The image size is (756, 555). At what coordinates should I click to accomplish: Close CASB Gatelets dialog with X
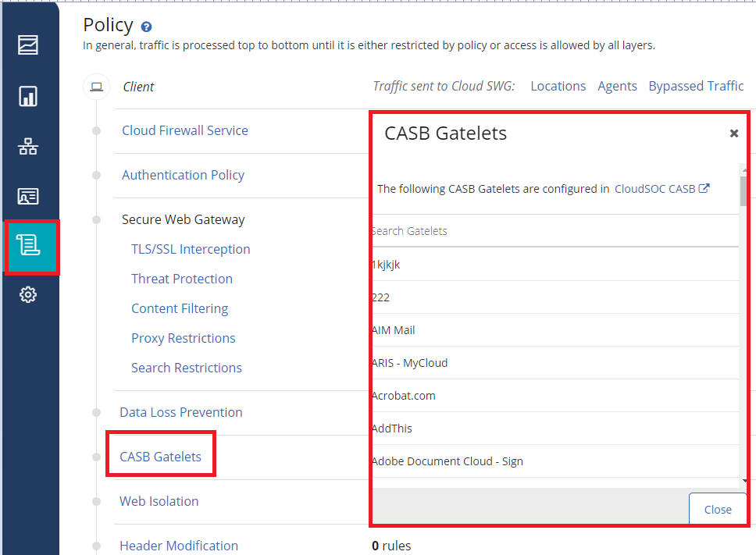point(733,133)
